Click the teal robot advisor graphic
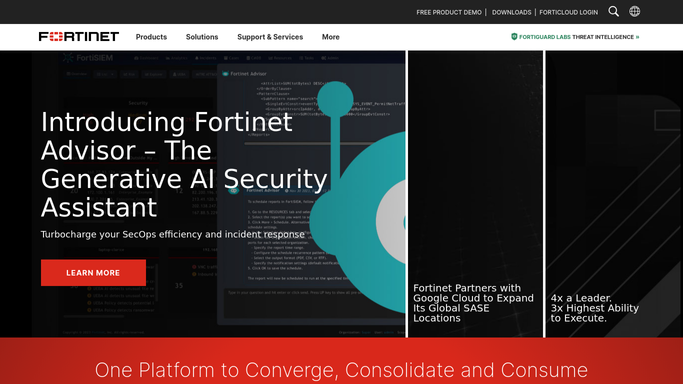 [x=358, y=196]
